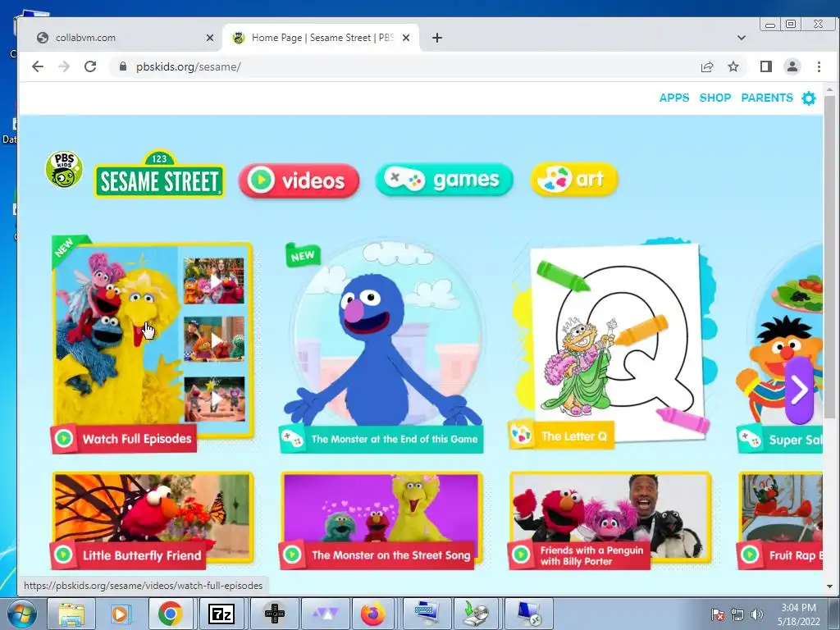Image resolution: width=840 pixels, height=630 pixels.
Task: Play Friends with a Penguin with Billy Porter
Action: (610, 519)
